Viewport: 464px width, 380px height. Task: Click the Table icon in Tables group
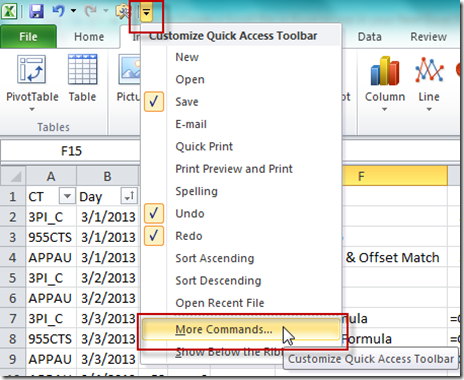(x=82, y=70)
